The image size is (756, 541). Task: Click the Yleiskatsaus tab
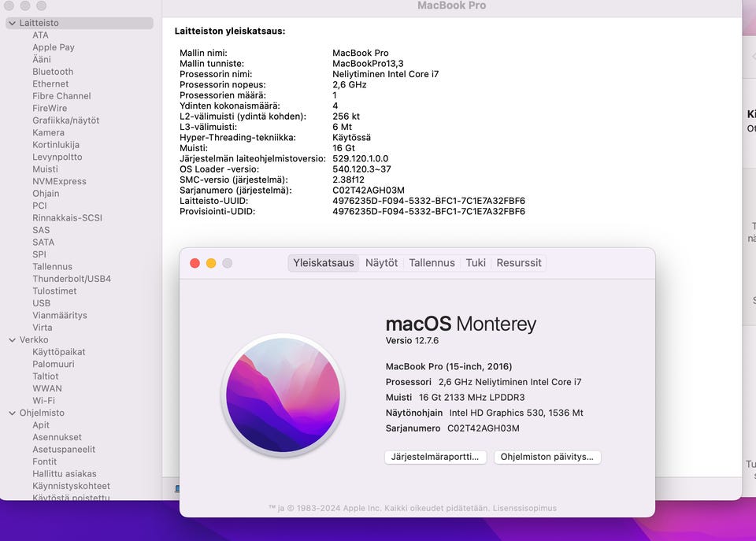tap(324, 263)
